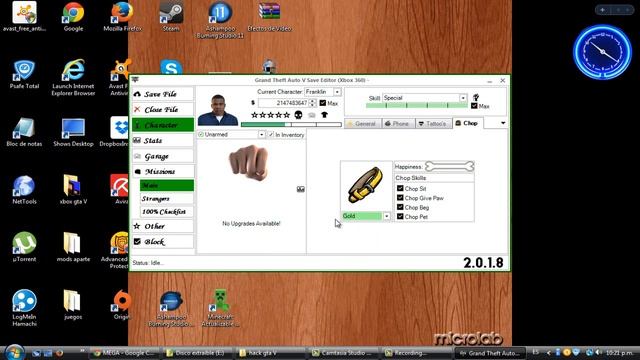Switch to the Phone tab
Image resolution: width=640 pixels, height=360 pixels.
398,123
